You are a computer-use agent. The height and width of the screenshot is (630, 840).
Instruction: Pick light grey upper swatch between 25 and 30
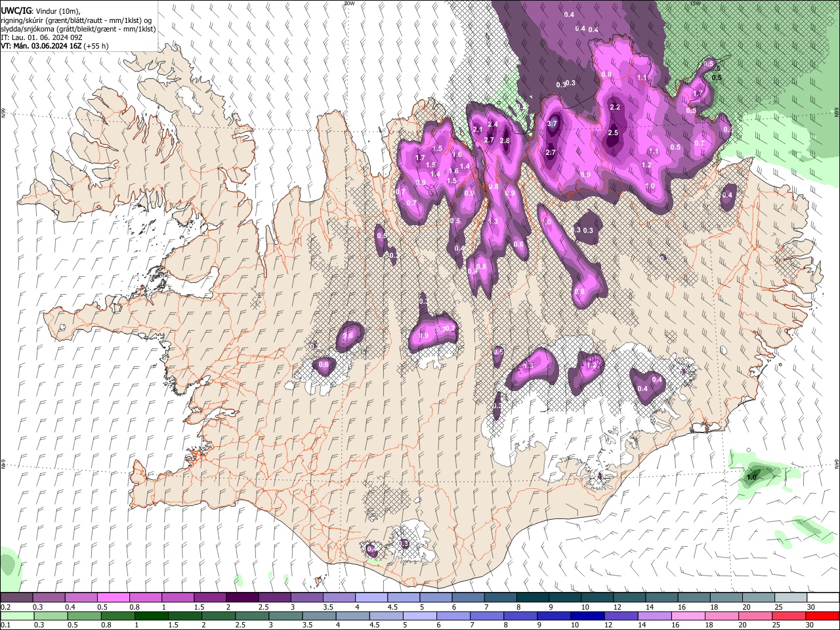pos(791,598)
